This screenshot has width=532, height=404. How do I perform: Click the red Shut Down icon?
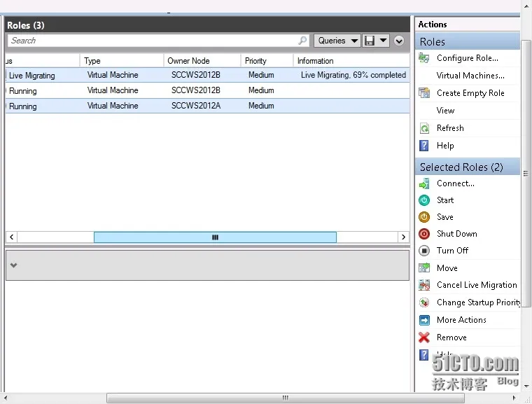click(424, 234)
